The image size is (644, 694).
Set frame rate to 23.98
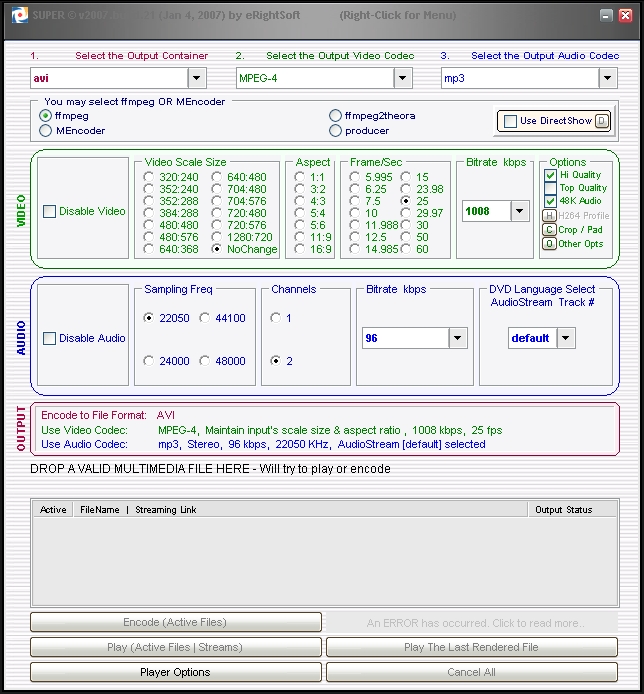[405, 189]
